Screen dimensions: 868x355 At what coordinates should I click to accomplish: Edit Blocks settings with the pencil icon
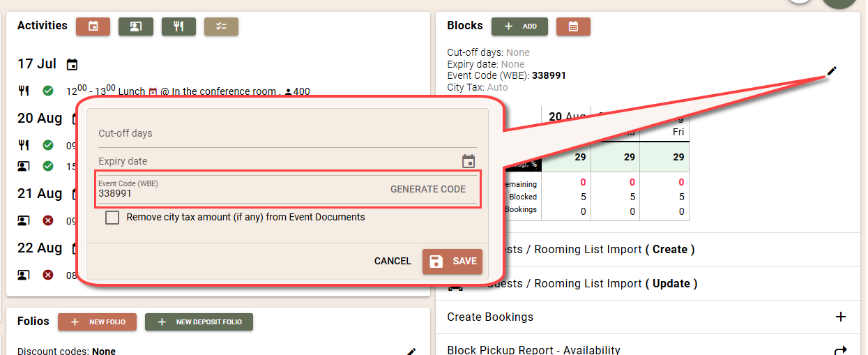pyautogui.click(x=831, y=71)
